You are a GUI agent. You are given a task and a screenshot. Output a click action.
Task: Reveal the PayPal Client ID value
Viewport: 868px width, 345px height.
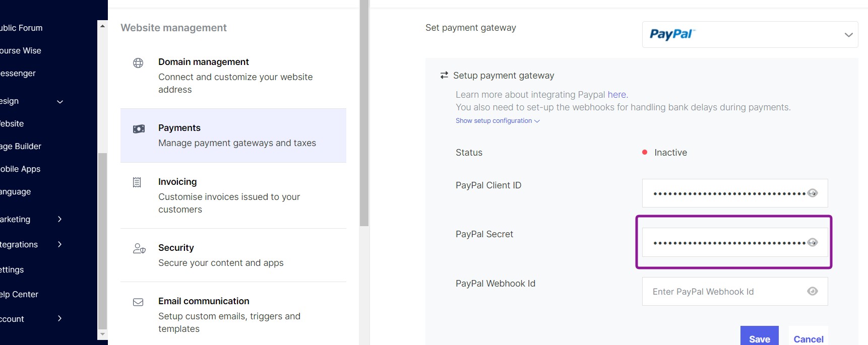point(813,193)
